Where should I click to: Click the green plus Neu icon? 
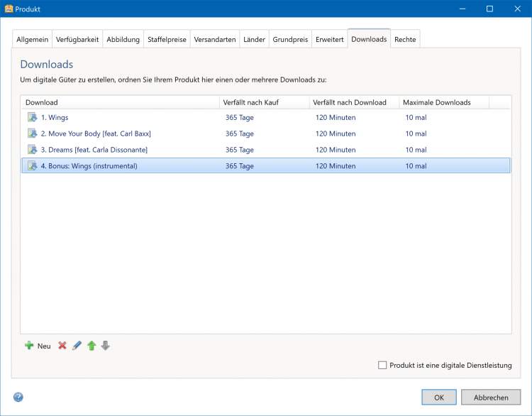[x=29, y=346]
